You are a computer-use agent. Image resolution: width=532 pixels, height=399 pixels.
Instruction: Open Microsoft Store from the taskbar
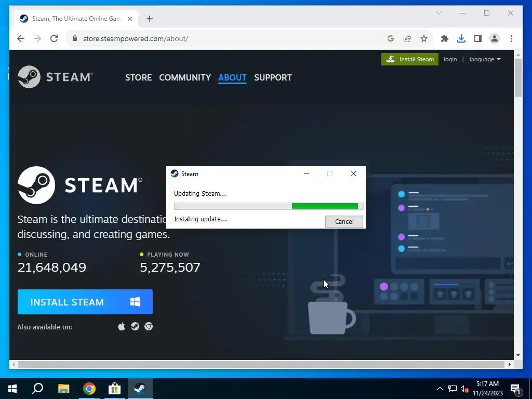(x=115, y=389)
